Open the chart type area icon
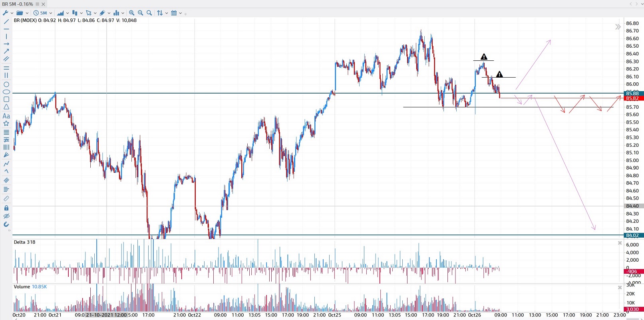 pos(60,13)
